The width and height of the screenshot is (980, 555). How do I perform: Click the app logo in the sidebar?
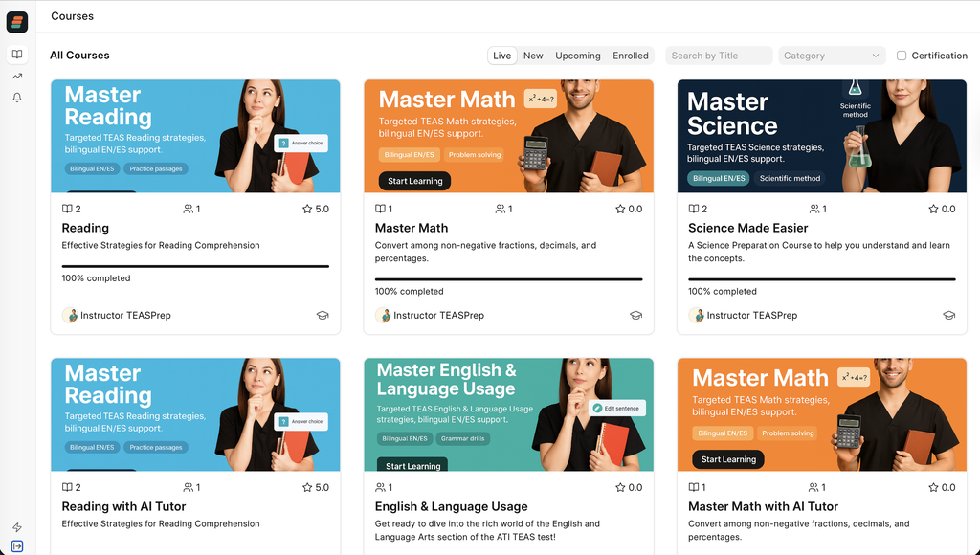pyautogui.click(x=17, y=23)
